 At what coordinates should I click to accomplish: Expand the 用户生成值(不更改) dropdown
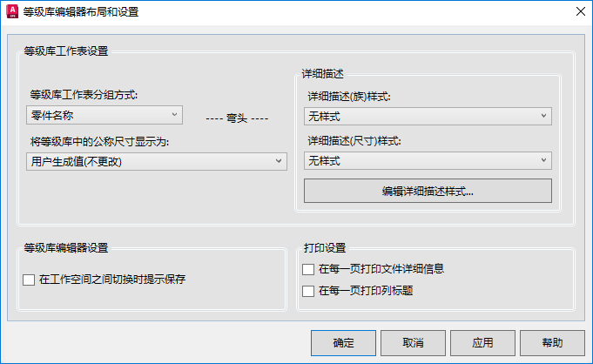pos(157,160)
